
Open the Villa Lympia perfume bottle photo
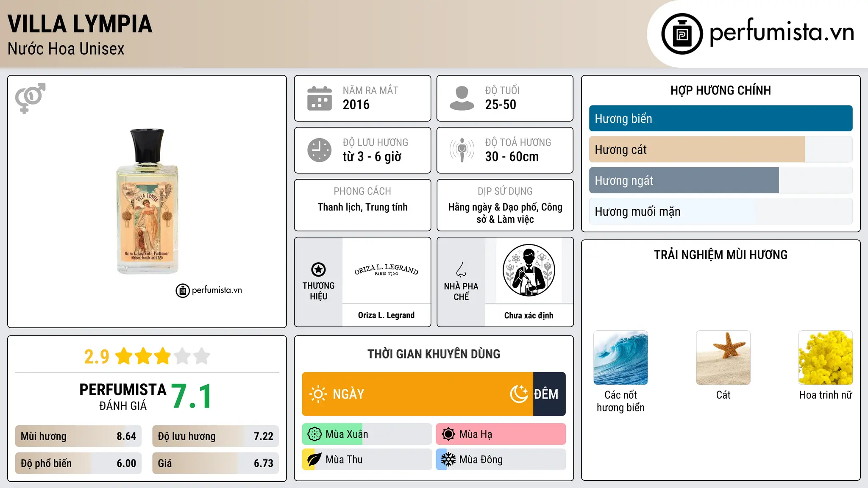pos(147,201)
